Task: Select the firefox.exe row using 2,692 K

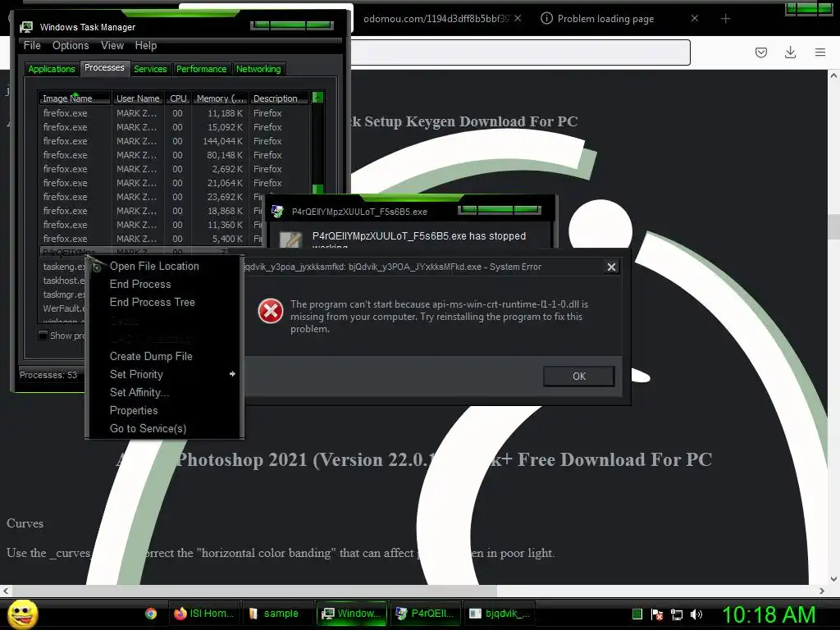Action: click(x=174, y=169)
